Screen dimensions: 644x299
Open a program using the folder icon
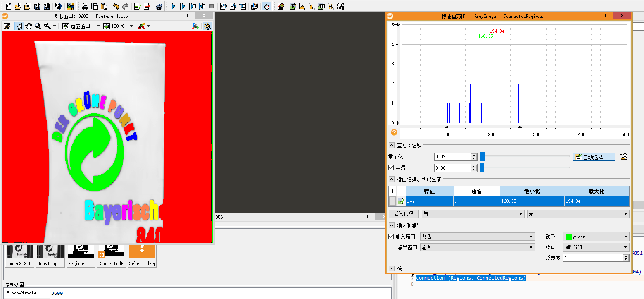[x=18, y=6]
